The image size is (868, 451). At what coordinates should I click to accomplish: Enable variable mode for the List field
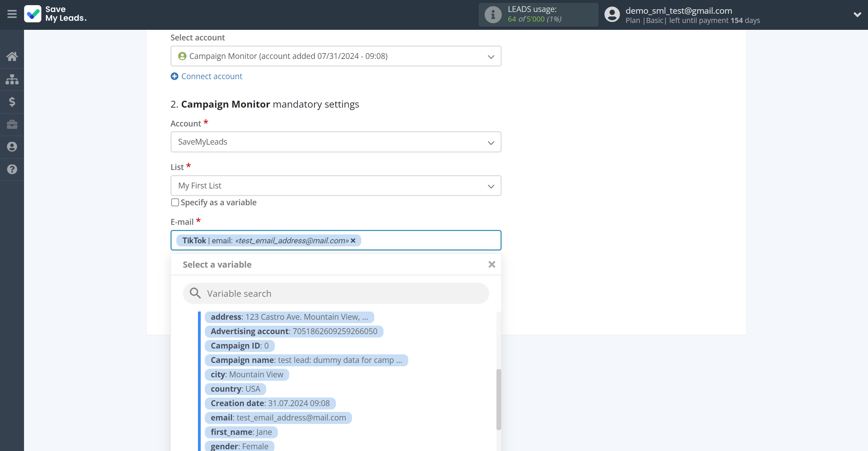(x=175, y=202)
